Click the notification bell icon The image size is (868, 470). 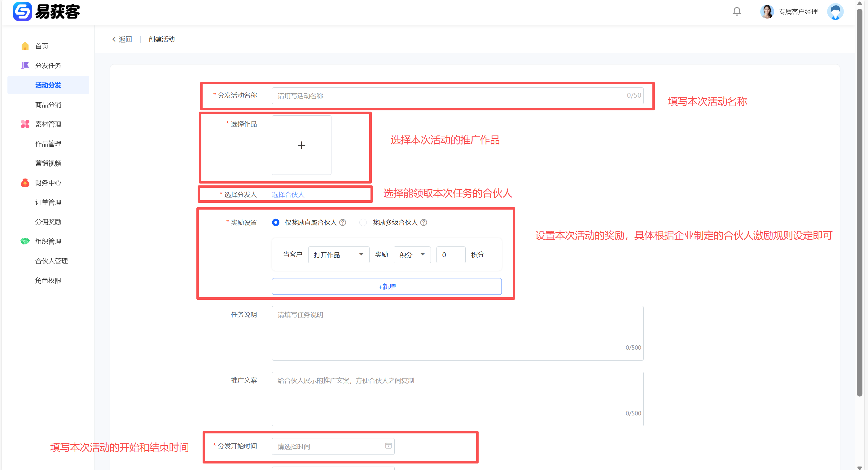click(737, 11)
